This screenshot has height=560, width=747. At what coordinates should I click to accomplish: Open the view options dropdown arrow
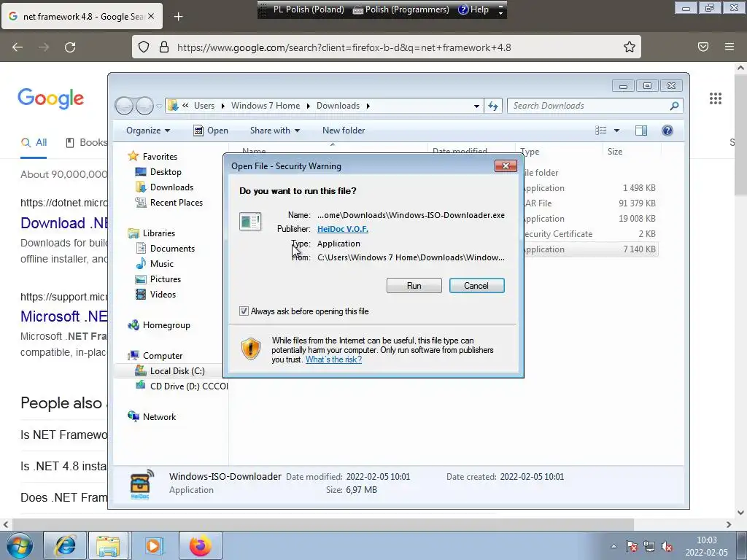coord(616,131)
